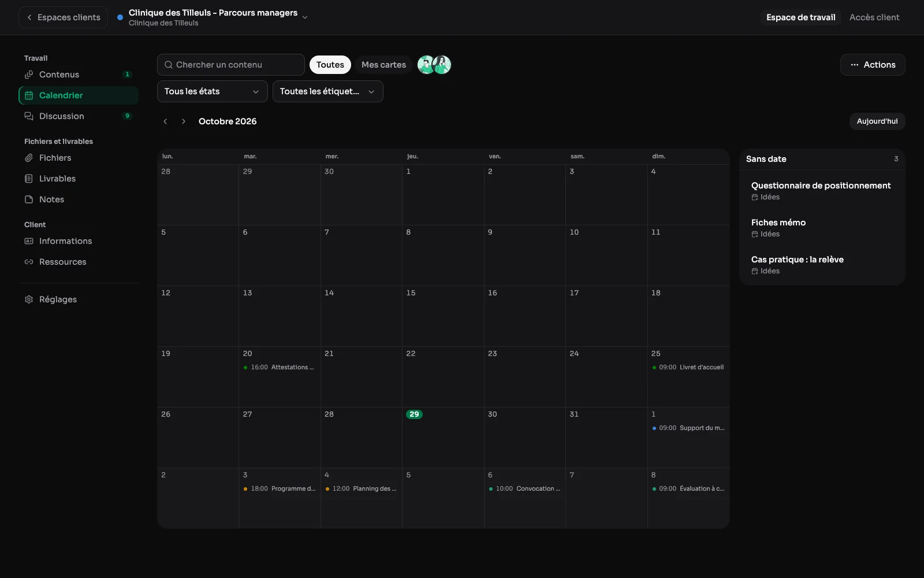The width and height of the screenshot is (924, 578).
Task: Focus the Chercher un contenu field
Action: coord(231,65)
